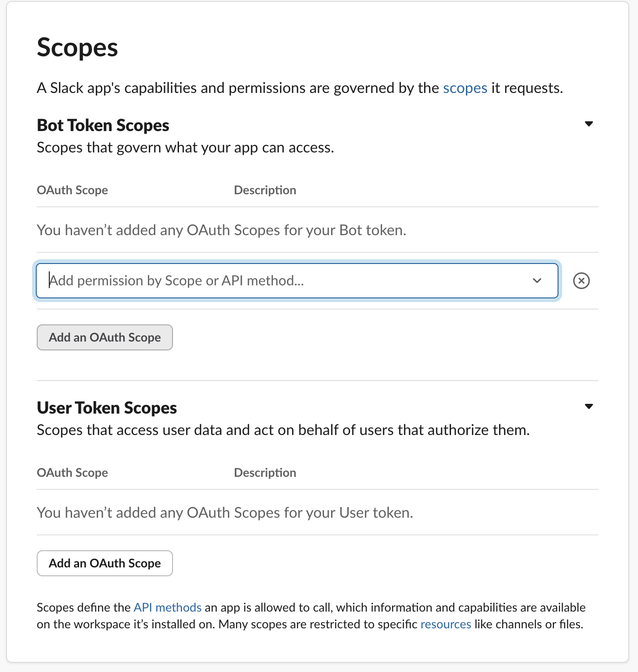Image resolution: width=638 pixels, height=672 pixels.
Task: Click the dismiss icon beside the scope field
Action: tap(582, 281)
